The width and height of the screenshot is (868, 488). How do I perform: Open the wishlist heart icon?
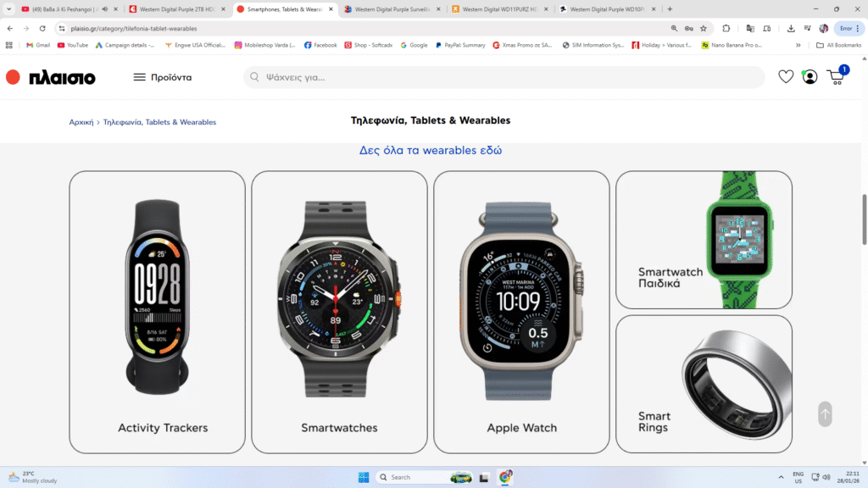[786, 77]
